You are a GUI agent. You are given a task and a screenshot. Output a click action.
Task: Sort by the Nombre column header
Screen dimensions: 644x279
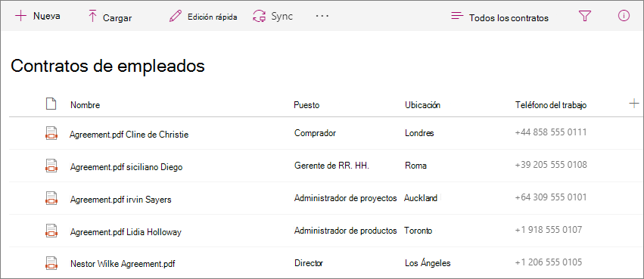[x=85, y=105]
